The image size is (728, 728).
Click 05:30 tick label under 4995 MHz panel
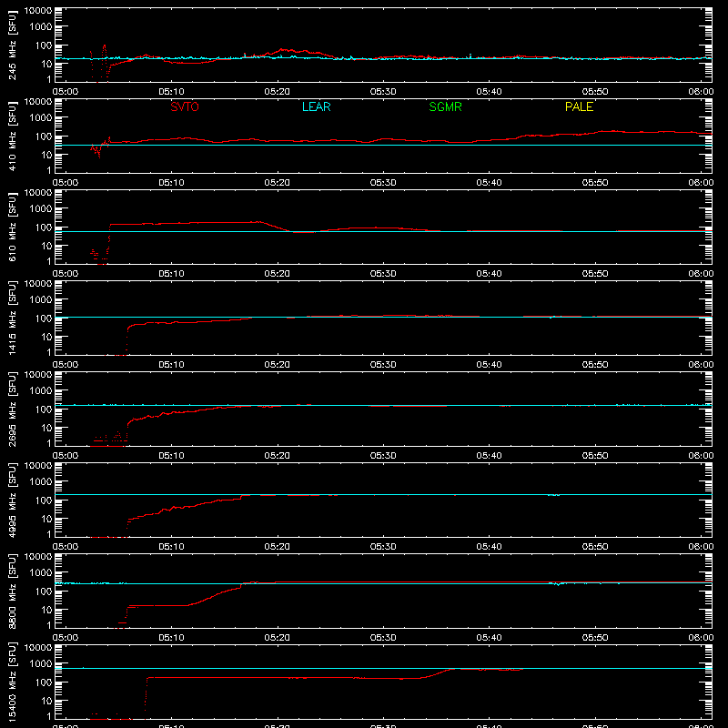[x=383, y=547]
